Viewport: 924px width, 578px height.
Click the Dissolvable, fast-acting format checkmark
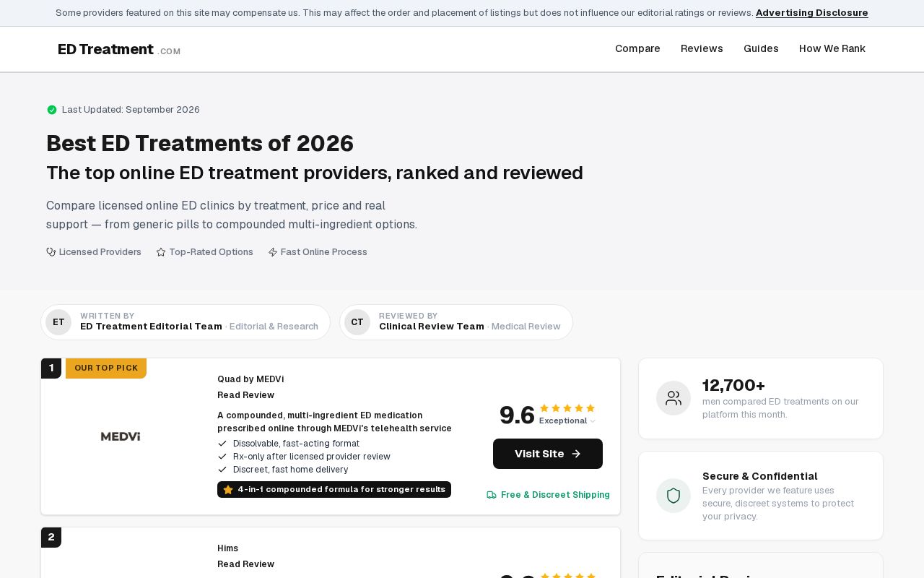(222, 444)
